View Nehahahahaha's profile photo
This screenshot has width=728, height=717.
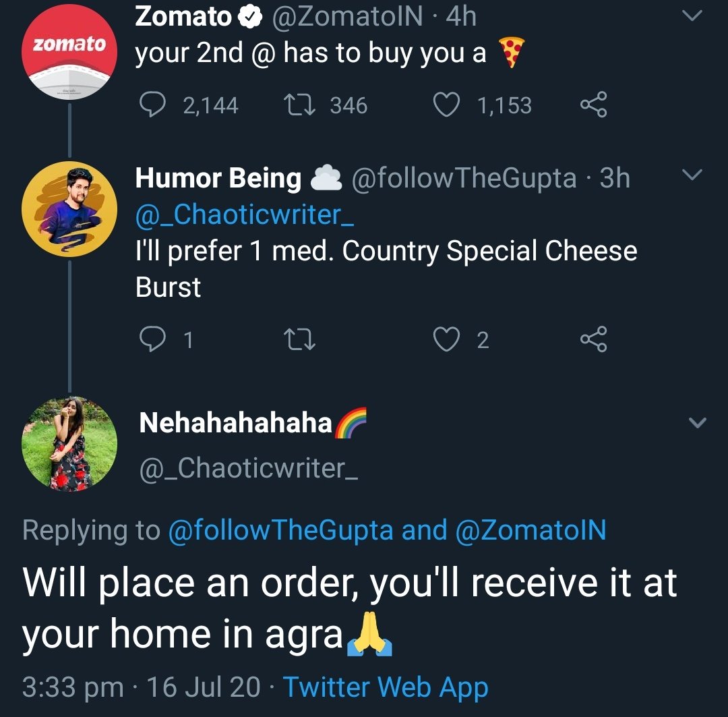[x=71, y=443]
